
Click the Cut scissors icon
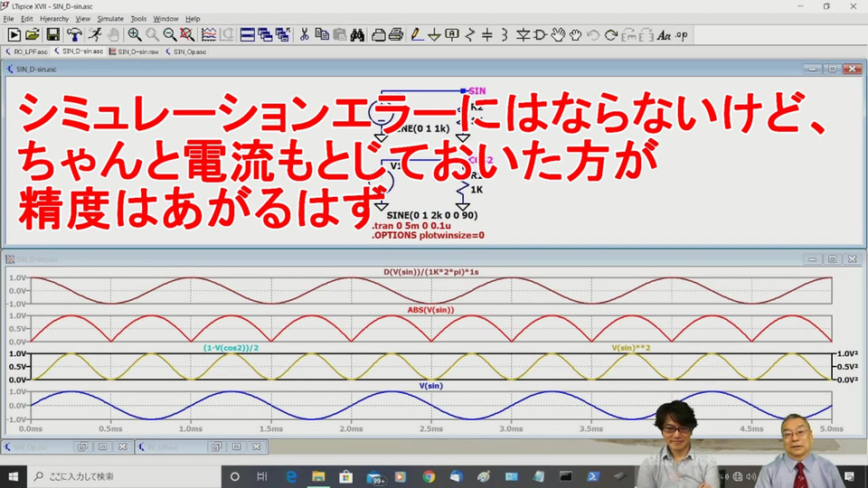[304, 35]
